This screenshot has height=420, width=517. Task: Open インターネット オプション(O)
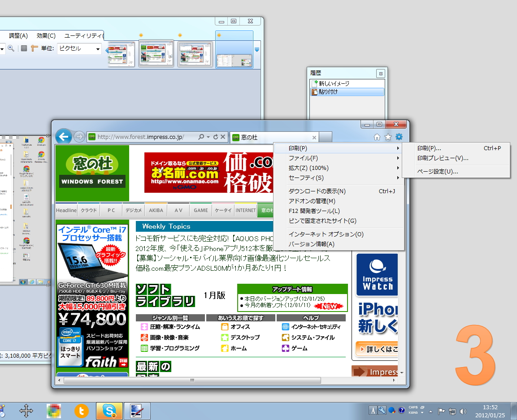point(339,234)
